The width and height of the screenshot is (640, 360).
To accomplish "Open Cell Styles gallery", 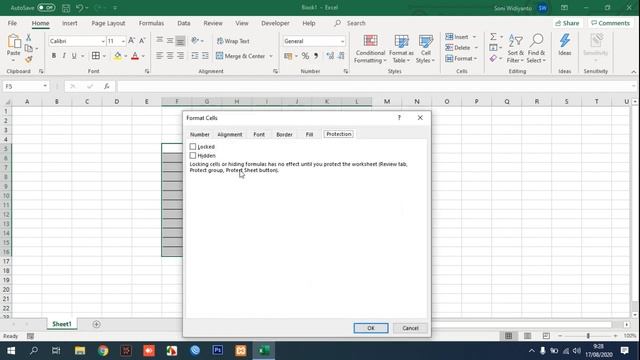I will click(426, 49).
